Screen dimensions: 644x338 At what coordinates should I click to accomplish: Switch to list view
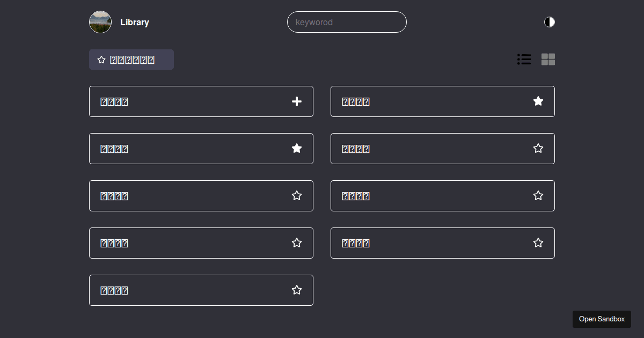coord(524,59)
